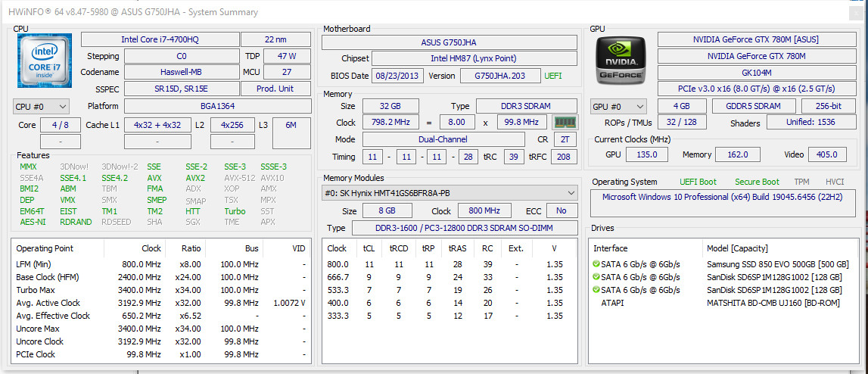Screen dimensions: 868x374
Task: Select the Turbo Max operating point row
Action: [x=160, y=290]
